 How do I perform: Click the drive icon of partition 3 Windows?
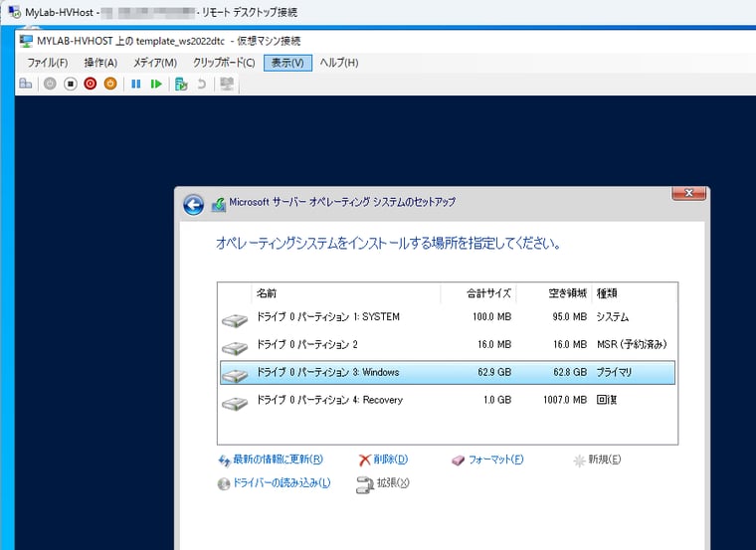[235, 376]
